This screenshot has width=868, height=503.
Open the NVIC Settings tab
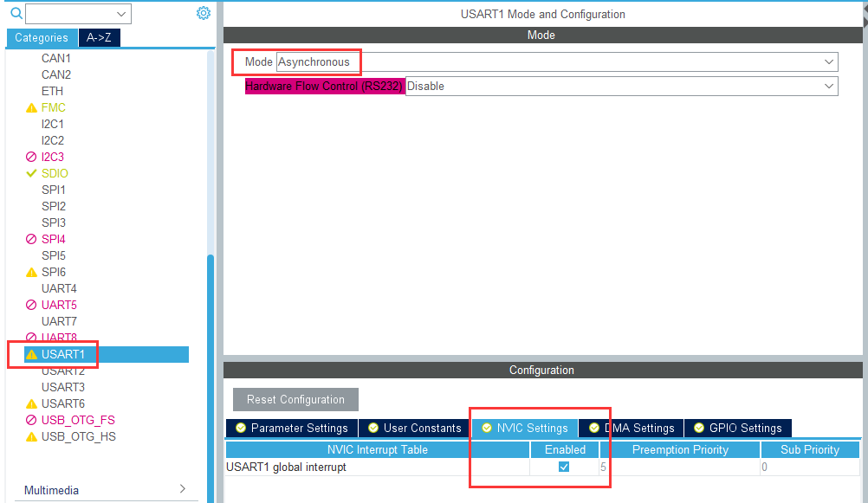coord(525,428)
